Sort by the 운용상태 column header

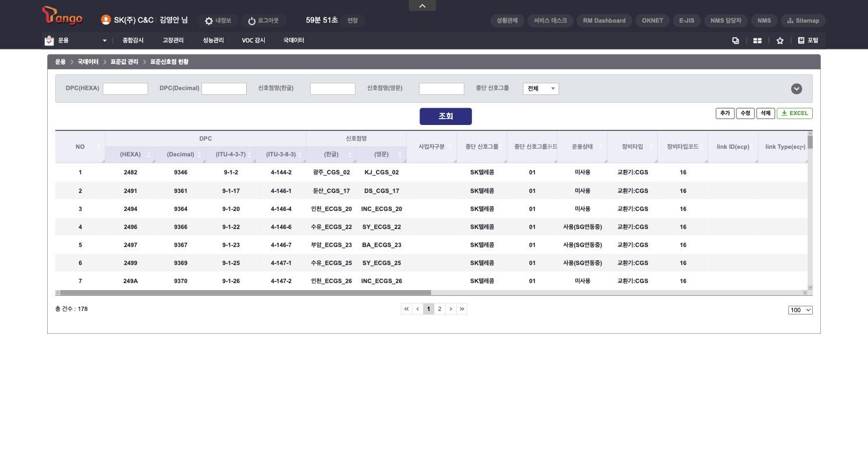point(582,146)
